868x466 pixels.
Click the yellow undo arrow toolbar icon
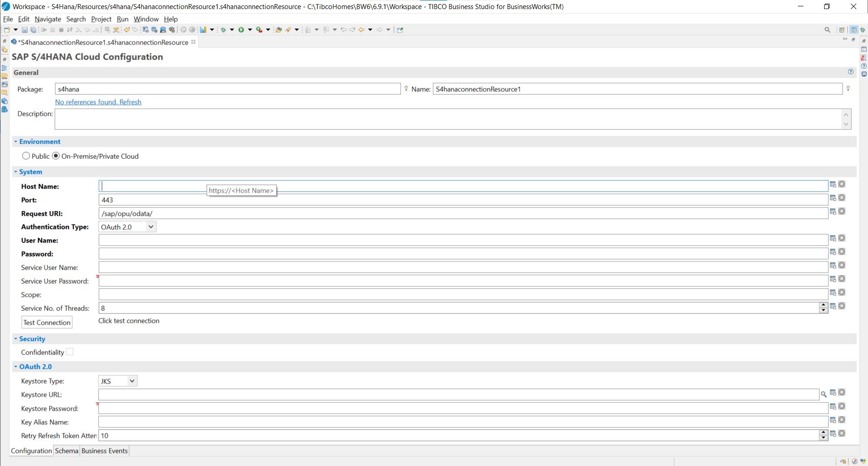[x=127, y=30]
